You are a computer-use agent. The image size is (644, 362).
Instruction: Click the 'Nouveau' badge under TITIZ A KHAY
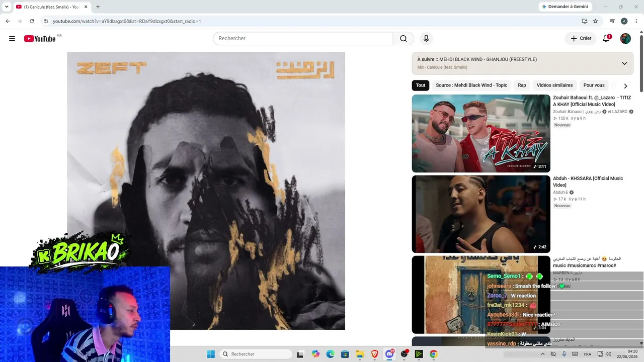coord(562,125)
